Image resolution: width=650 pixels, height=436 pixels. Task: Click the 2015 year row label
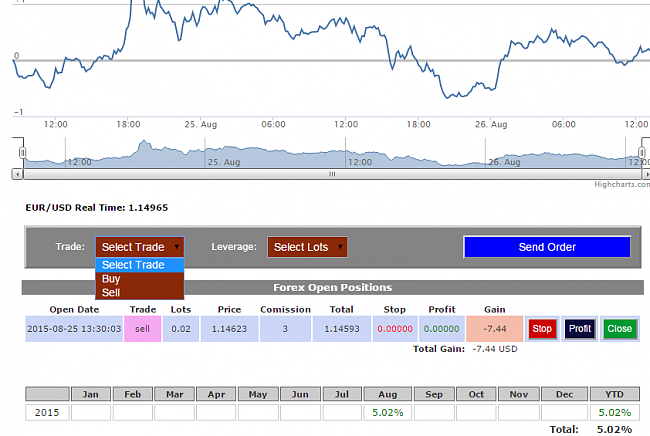click(47, 413)
